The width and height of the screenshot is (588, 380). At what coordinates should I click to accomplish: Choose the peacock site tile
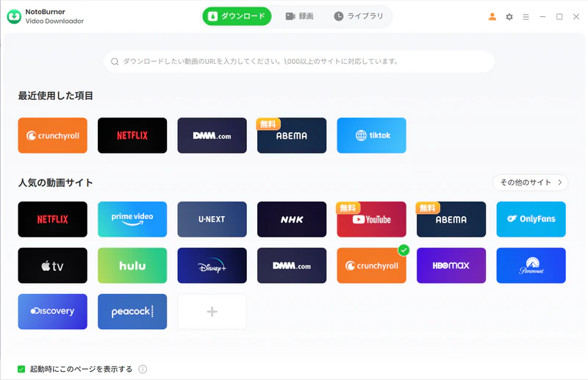pos(132,312)
